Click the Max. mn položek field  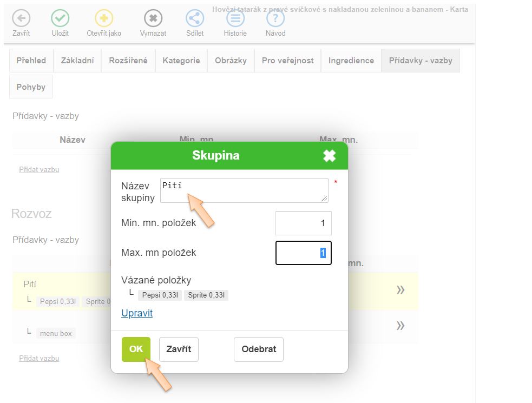[303, 253]
